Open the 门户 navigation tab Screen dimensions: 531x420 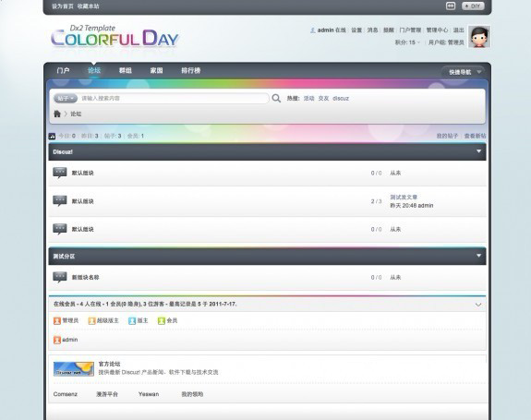pos(63,70)
